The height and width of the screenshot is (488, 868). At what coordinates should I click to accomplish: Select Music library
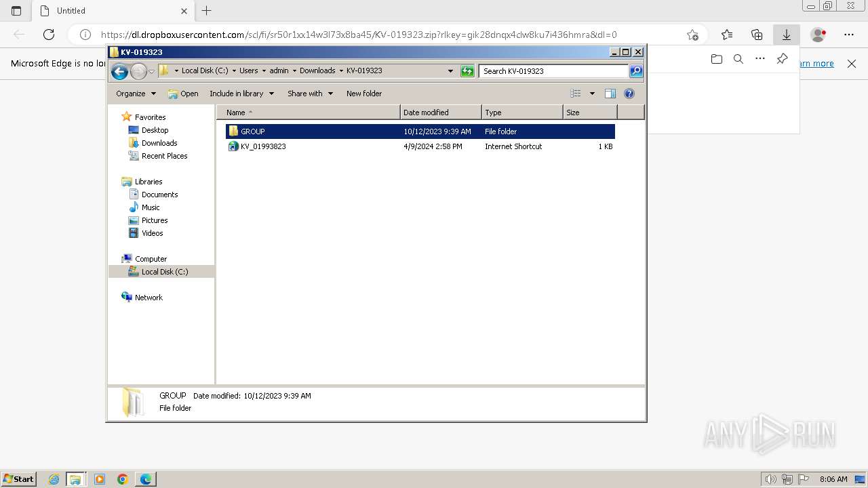(x=151, y=207)
